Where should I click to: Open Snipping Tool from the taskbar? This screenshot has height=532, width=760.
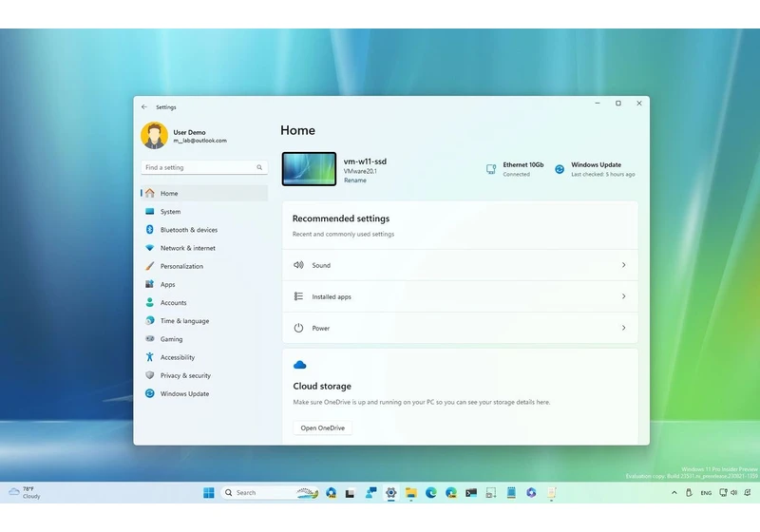[491, 493]
